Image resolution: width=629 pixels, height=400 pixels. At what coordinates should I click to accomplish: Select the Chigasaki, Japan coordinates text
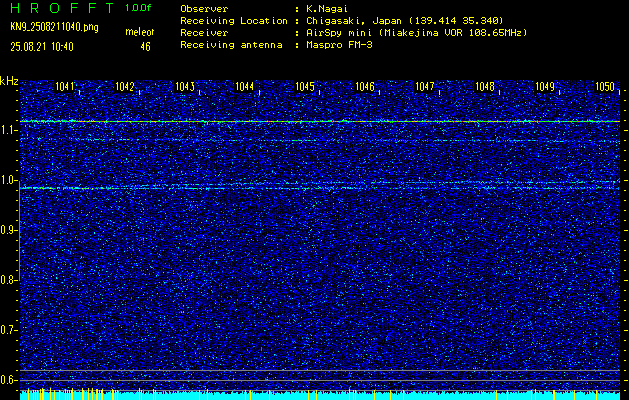(404, 20)
